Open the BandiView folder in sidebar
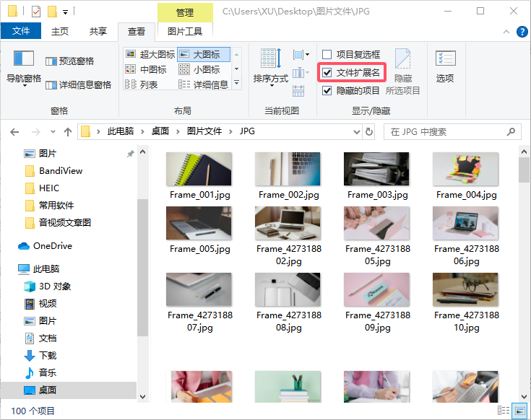The image size is (531, 420). [54, 171]
